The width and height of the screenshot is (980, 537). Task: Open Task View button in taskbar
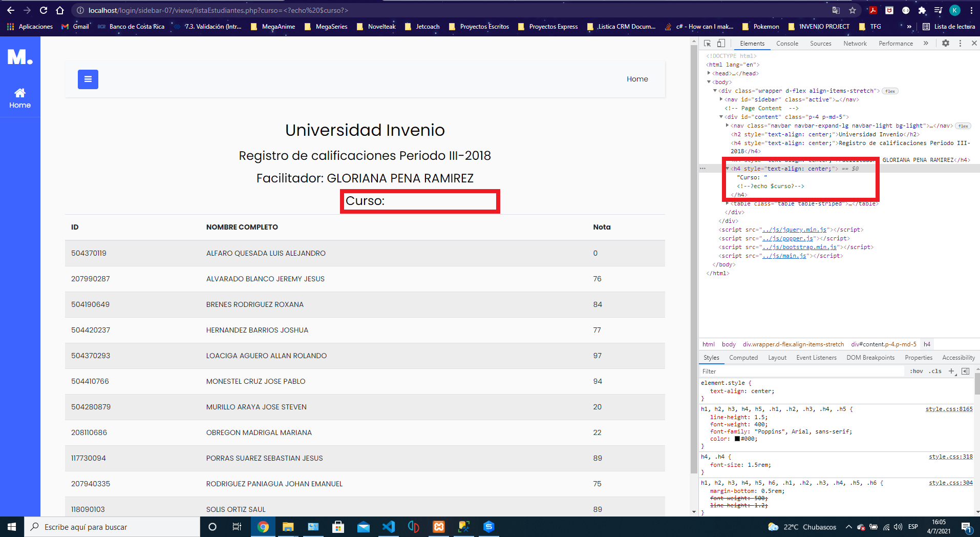[237, 527]
